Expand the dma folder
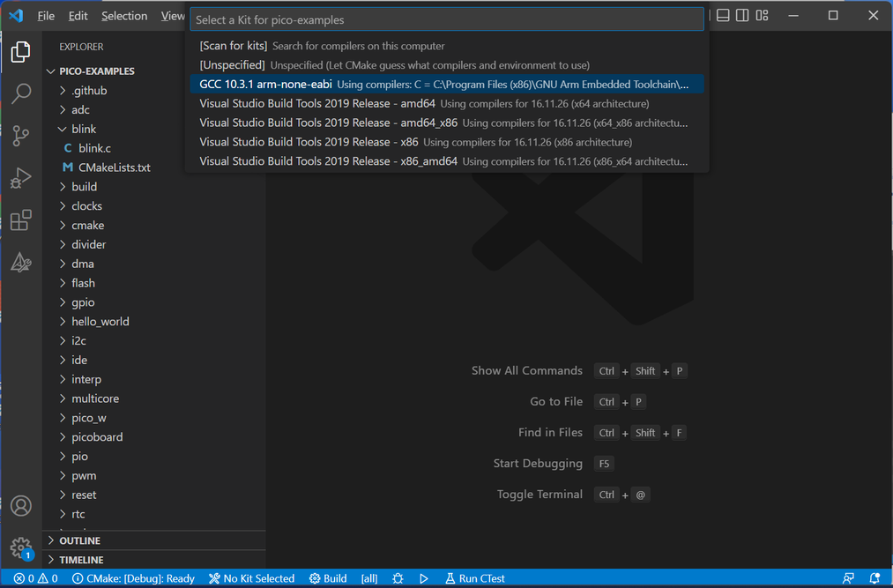 click(x=153, y=264)
